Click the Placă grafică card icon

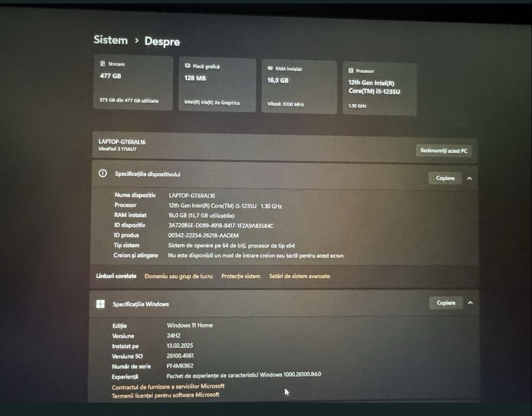point(187,66)
